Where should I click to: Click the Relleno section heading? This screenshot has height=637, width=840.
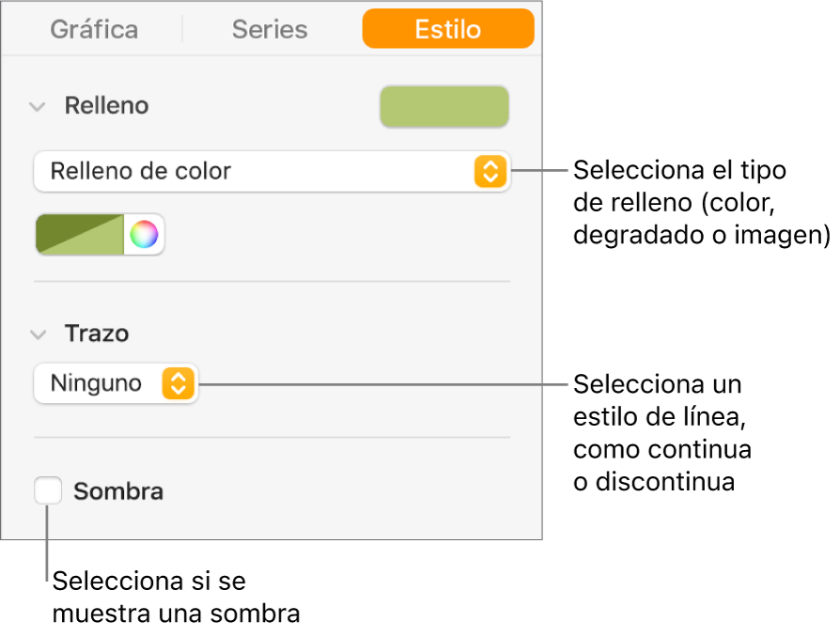click(106, 106)
